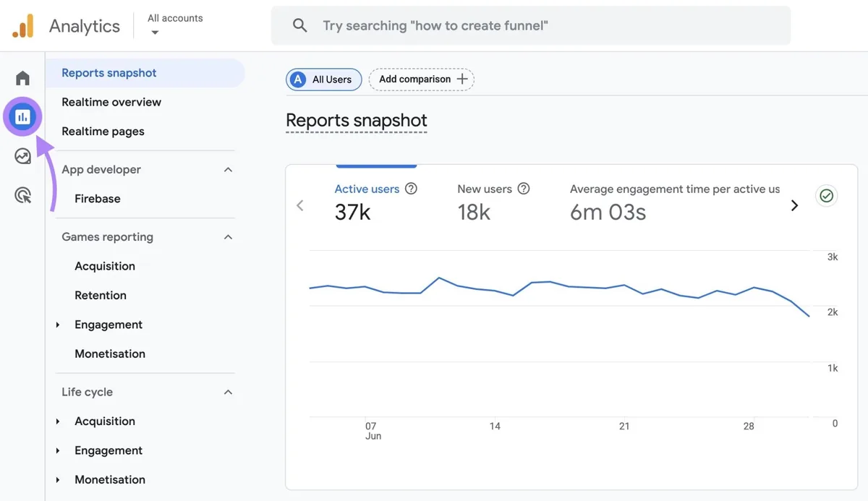Collapse the Games reporting section

[228, 237]
